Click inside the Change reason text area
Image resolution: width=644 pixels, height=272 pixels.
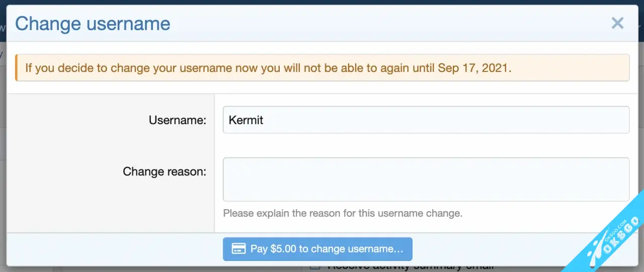(426, 179)
